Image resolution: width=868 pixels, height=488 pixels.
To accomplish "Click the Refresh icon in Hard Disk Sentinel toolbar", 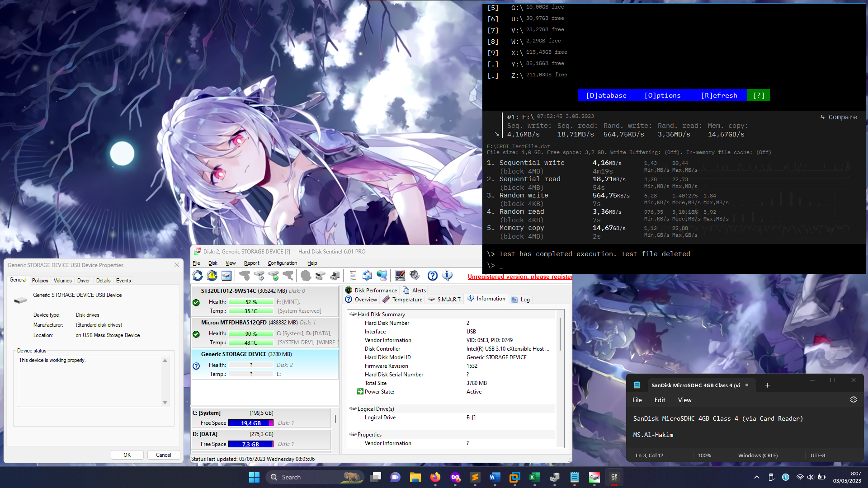I will point(198,276).
